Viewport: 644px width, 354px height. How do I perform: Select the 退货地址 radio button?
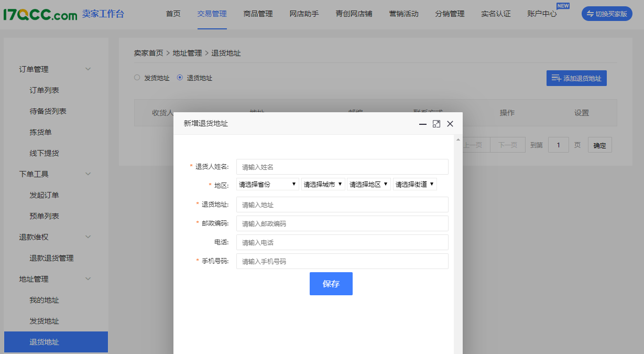click(x=180, y=78)
